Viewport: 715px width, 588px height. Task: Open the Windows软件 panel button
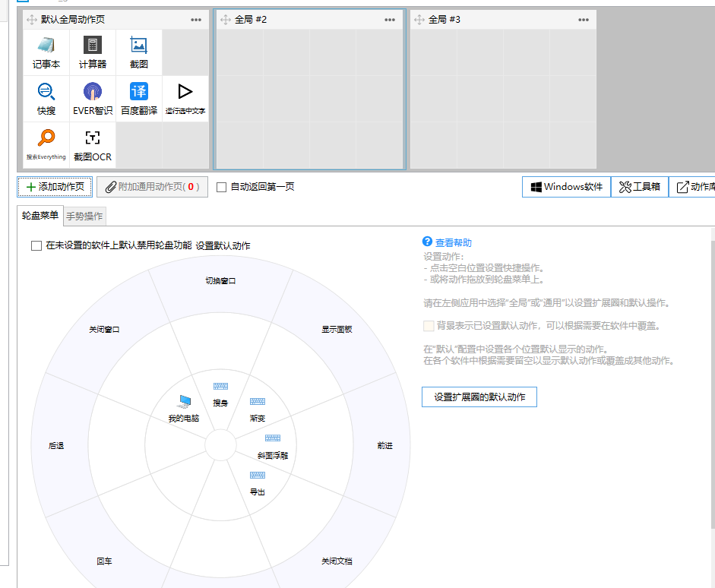coord(566,187)
